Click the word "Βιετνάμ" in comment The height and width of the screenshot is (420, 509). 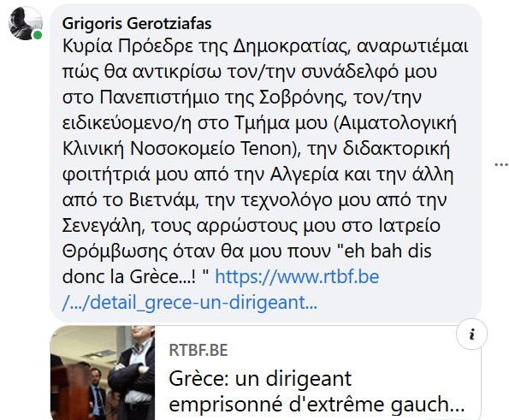(x=163, y=200)
